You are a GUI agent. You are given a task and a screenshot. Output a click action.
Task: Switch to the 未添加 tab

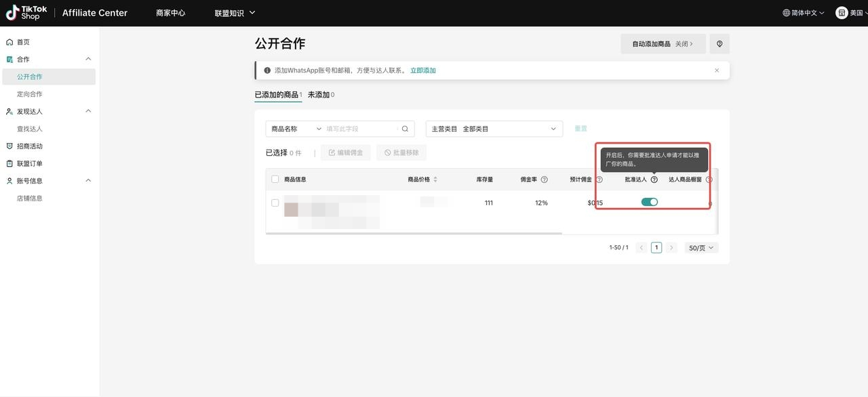click(321, 95)
